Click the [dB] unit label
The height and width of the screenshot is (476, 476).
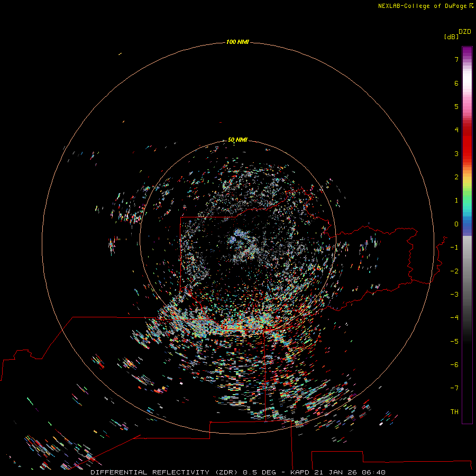coord(452,36)
